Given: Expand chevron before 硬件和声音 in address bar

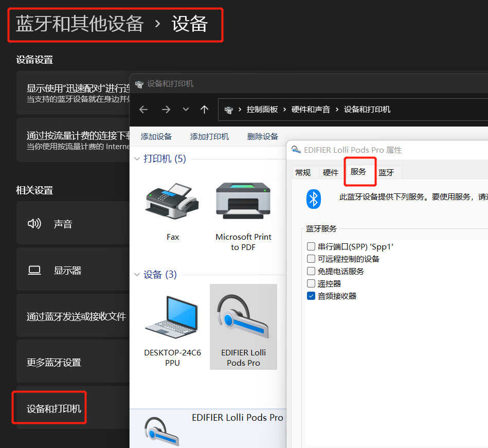Looking at the screenshot, I should click(284, 110).
